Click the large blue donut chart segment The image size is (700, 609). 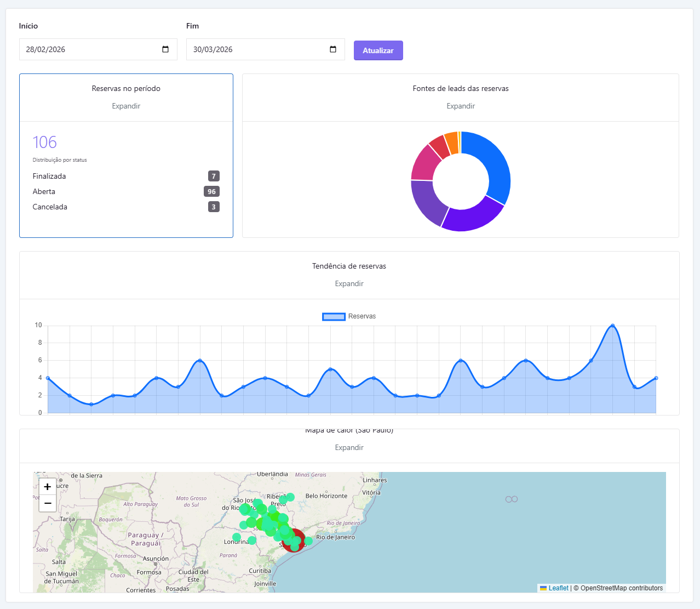492,164
